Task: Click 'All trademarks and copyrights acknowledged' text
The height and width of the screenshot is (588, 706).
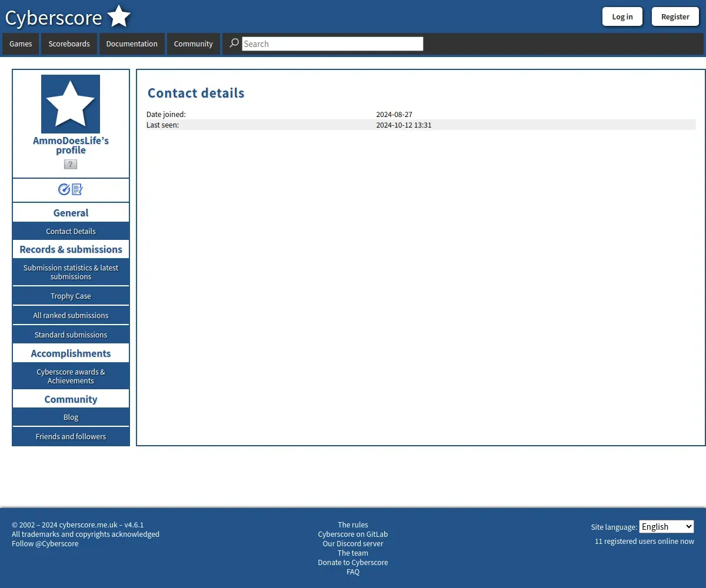Action: (x=85, y=534)
